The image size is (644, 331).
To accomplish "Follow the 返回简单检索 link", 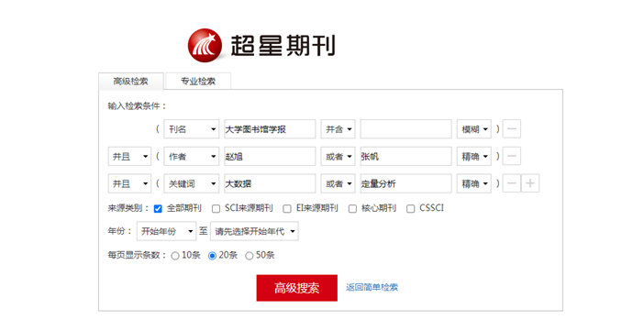I will point(372,288).
